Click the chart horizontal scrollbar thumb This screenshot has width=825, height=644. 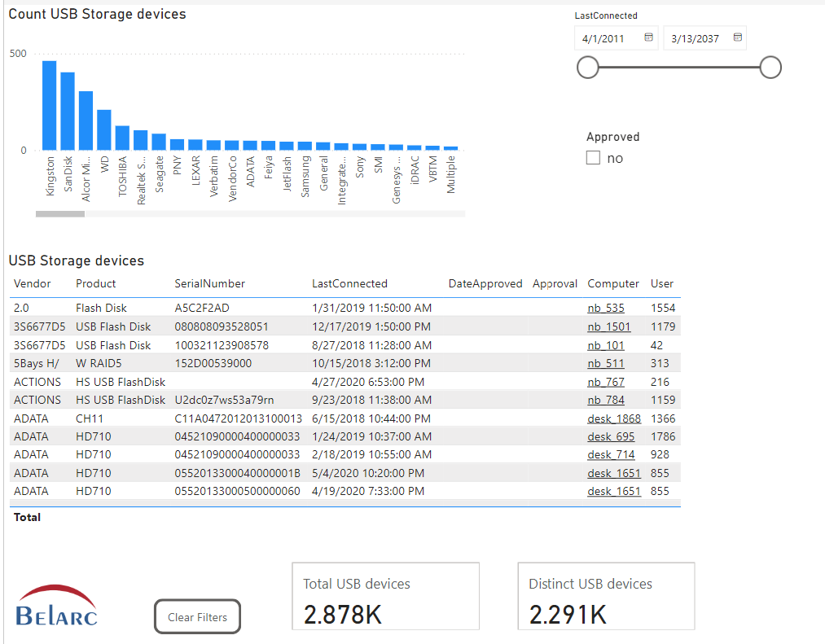(60, 214)
